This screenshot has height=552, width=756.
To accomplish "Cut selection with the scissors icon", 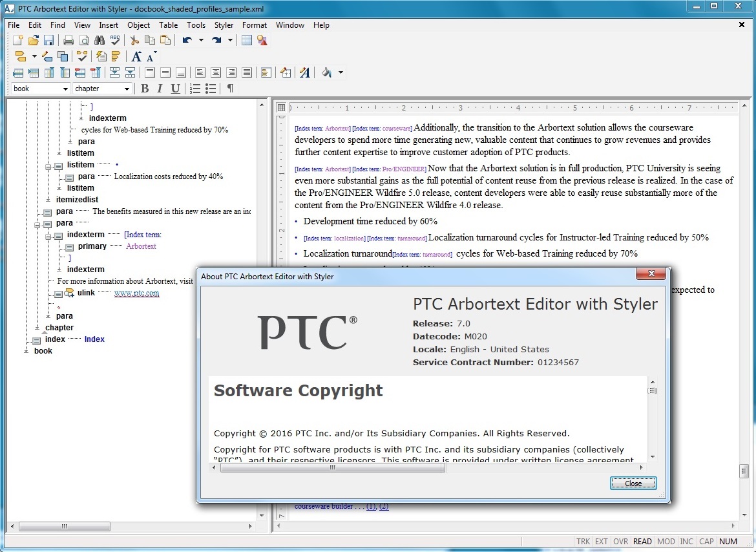I will pyautogui.click(x=134, y=41).
